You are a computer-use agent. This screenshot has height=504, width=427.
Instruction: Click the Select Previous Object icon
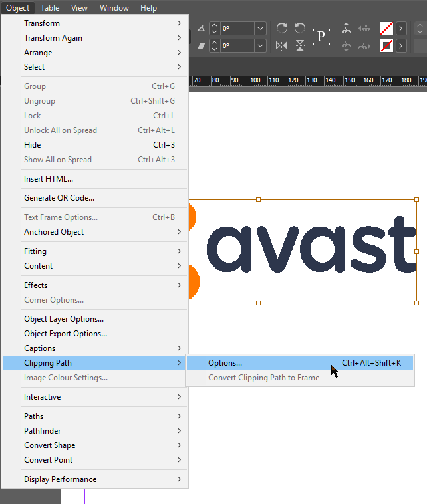click(364, 29)
